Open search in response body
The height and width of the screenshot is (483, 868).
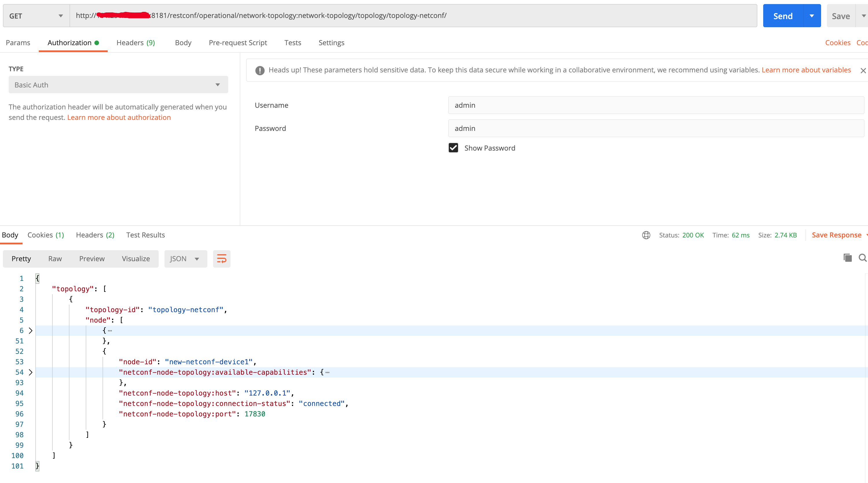pyautogui.click(x=862, y=258)
